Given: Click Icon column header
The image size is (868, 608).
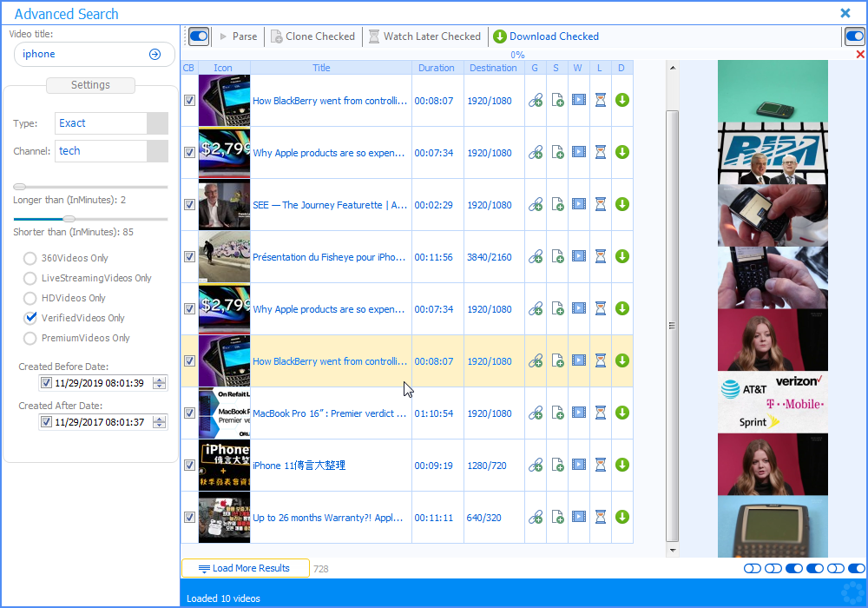Looking at the screenshot, I should tap(224, 68).
